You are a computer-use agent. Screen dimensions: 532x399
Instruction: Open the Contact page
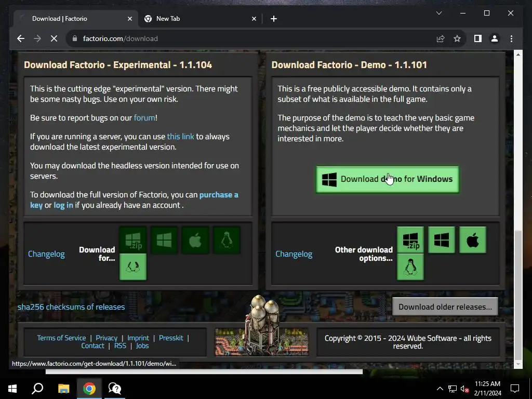point(92,345)
